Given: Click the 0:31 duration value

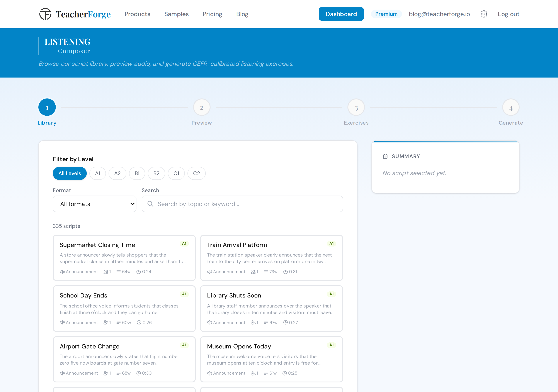Looking at the screenshot, I should click(x=293, y=272).
